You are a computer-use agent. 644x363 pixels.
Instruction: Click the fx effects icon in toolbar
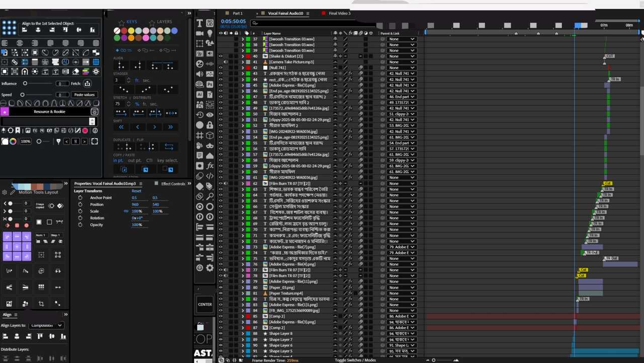[210, 166]
